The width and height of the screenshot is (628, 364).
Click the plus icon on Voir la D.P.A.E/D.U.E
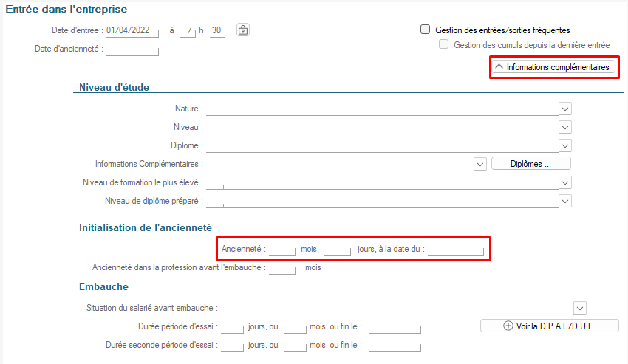click(508, 326)
